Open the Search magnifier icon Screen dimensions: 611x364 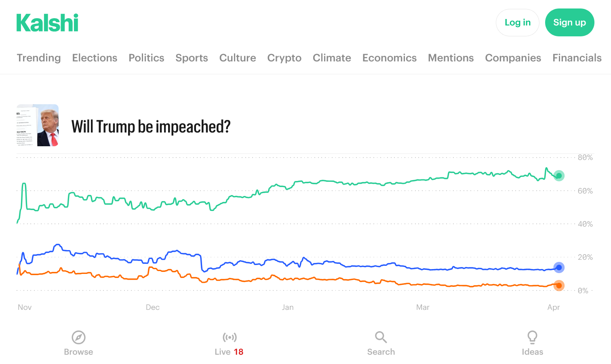click(381, 337)
